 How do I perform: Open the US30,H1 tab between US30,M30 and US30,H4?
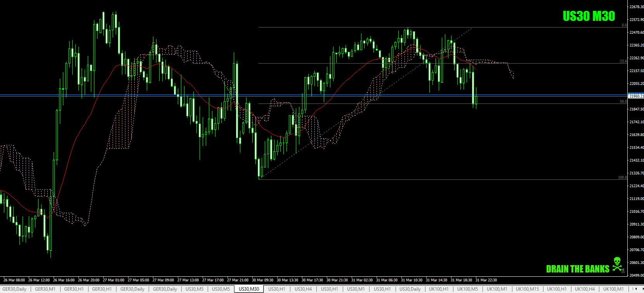click(x=277, y=289)
